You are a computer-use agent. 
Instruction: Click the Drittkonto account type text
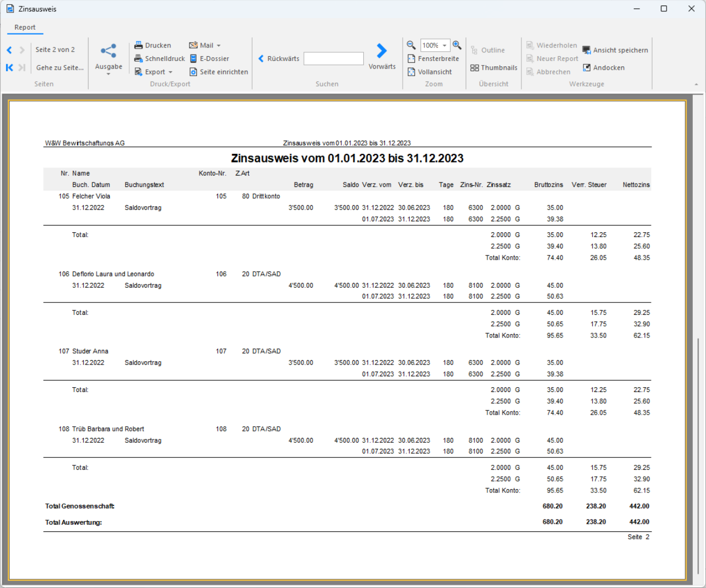pos(266,197)
